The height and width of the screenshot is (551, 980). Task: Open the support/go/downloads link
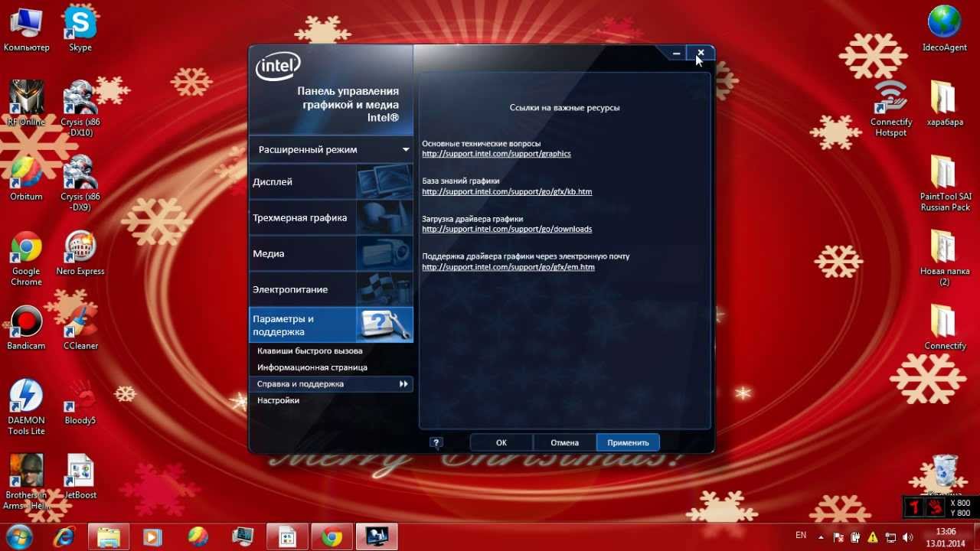pos(507,229)
